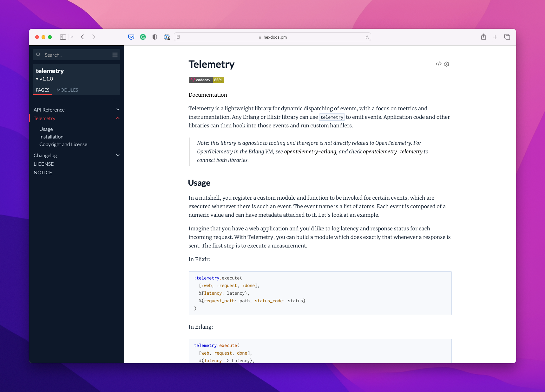Jump to the Usage section link
Screen dimensions: 545x392
46,129
